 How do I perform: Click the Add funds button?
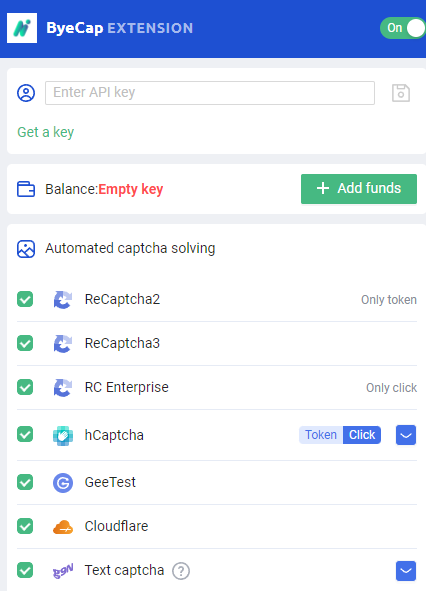tap(359, 189)
